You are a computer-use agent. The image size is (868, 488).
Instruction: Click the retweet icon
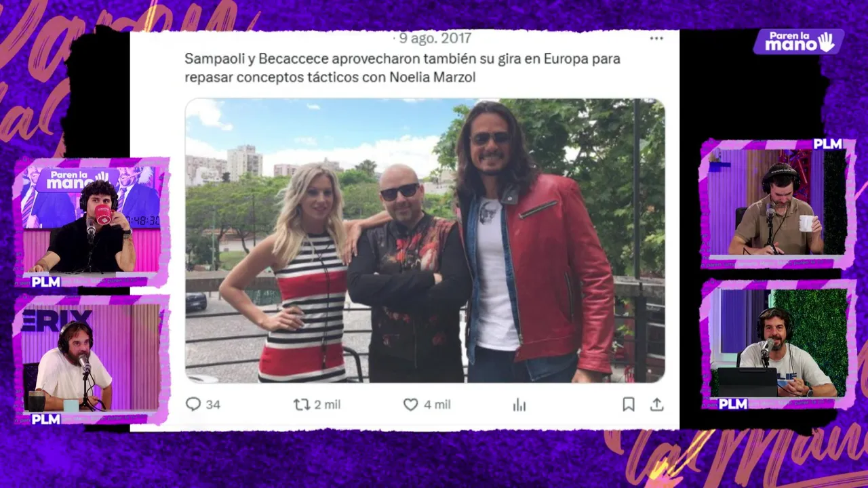(x=301, y=405)
